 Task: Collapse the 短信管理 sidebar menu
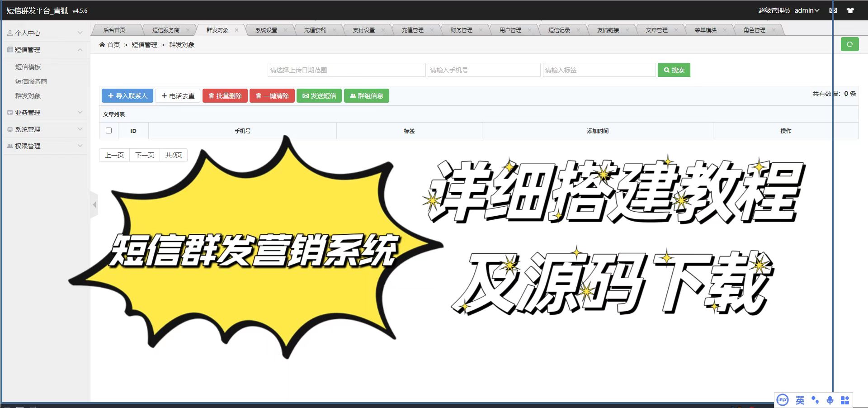[45, 49]
